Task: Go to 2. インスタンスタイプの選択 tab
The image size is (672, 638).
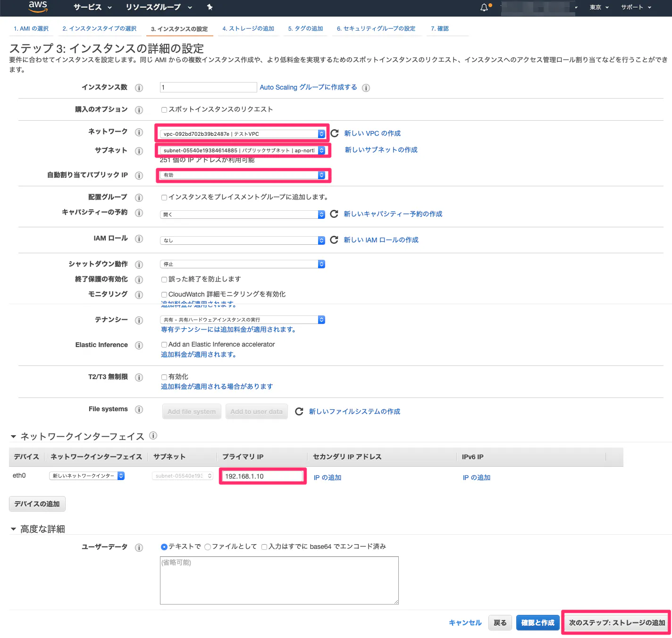Action: 100,29
